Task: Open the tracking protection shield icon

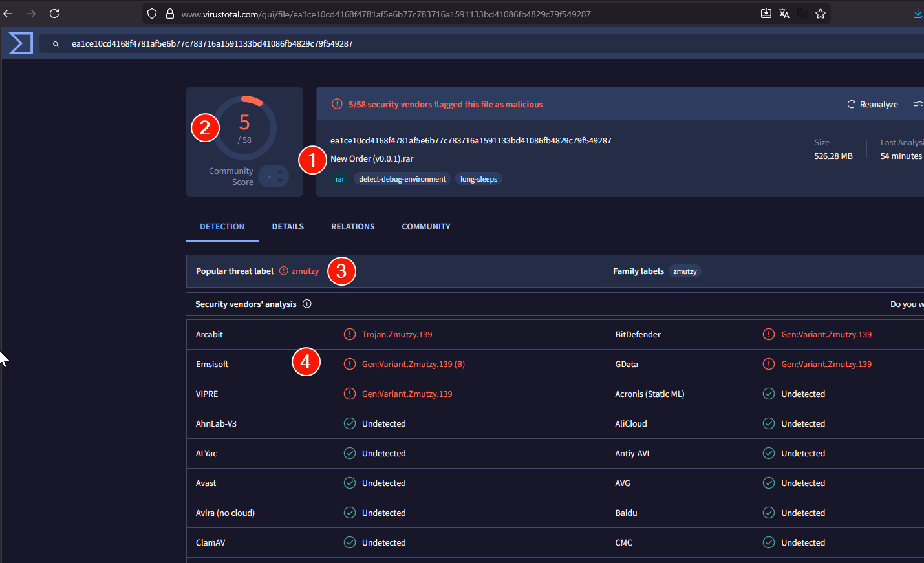Action: click(152, 14)
